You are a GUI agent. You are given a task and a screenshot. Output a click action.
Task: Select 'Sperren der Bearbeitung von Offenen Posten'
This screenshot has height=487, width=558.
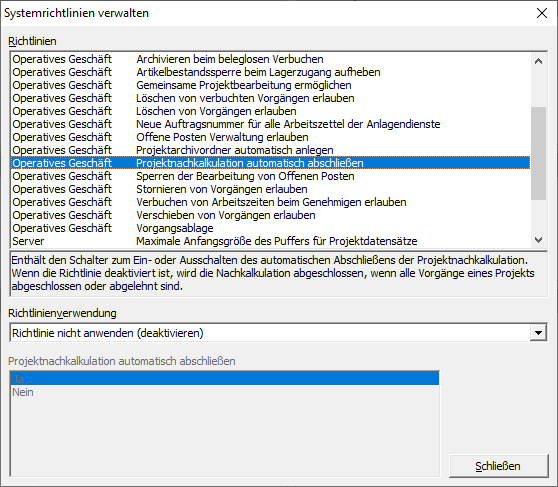point(270,176)
